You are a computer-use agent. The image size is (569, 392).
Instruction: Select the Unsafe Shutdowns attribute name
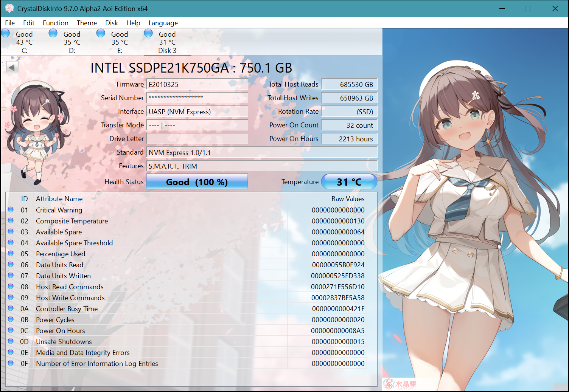64,341
